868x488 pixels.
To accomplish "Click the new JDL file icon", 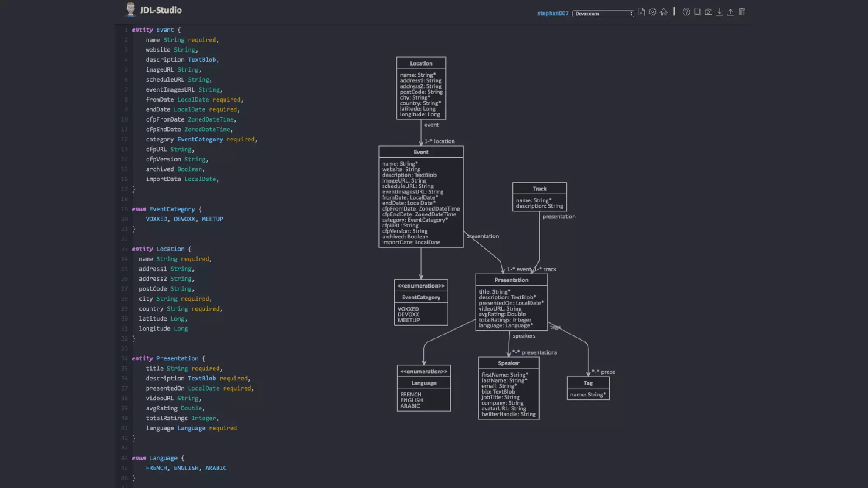I will coord(642,12).
